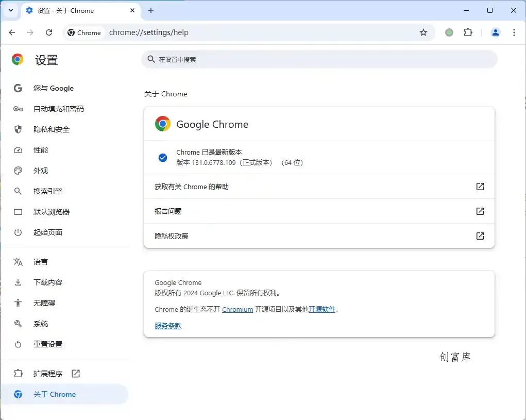Open 您与 Google settings section
This screenshot has height=420, width=526.
pyautogui.click(x=65, y=88)
